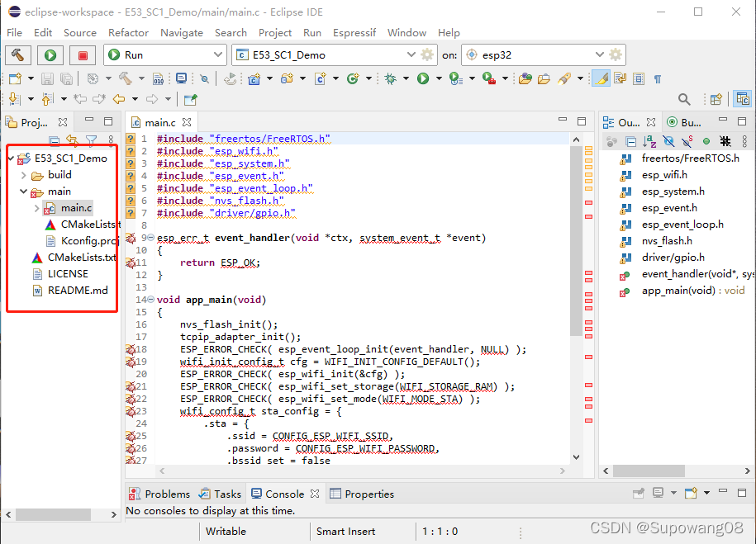Click the editor vertical scrollbar thumb
This screenshot has height=544, width=756.
[x=576, y=241]
